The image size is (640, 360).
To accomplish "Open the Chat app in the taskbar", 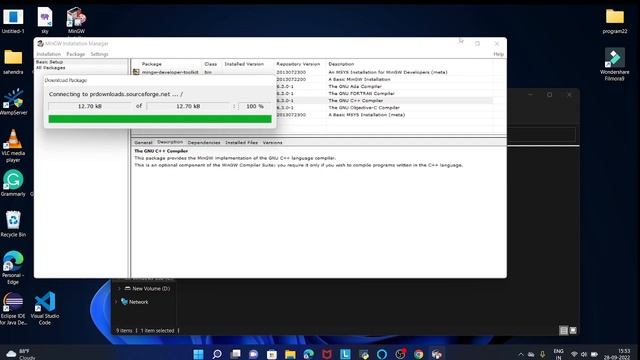I will pyautogui.click(x=253, y=354).
